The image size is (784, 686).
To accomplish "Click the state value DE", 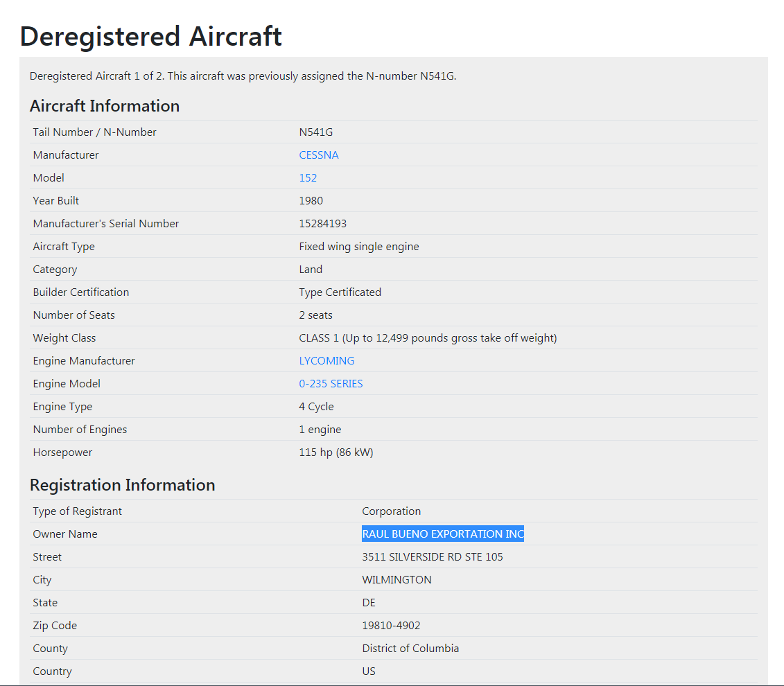I will tap(369, 603).
